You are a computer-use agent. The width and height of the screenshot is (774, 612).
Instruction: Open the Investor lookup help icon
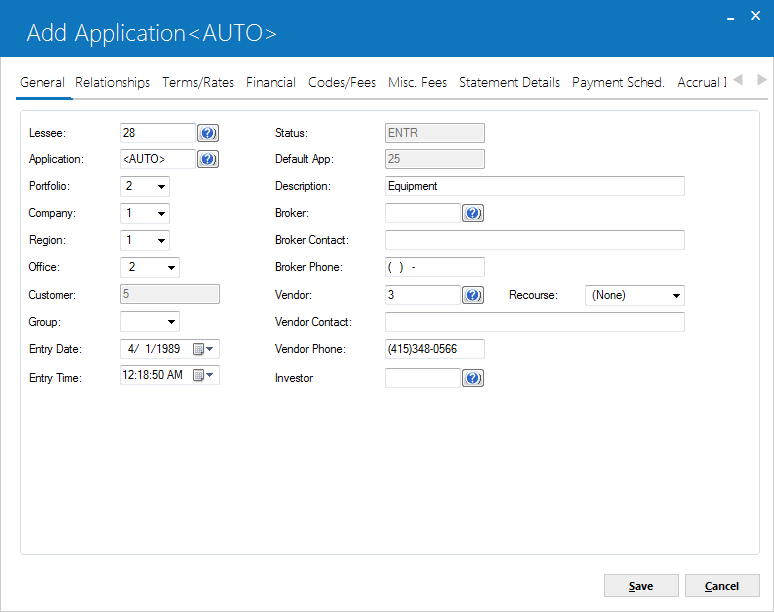pos(473,378)
